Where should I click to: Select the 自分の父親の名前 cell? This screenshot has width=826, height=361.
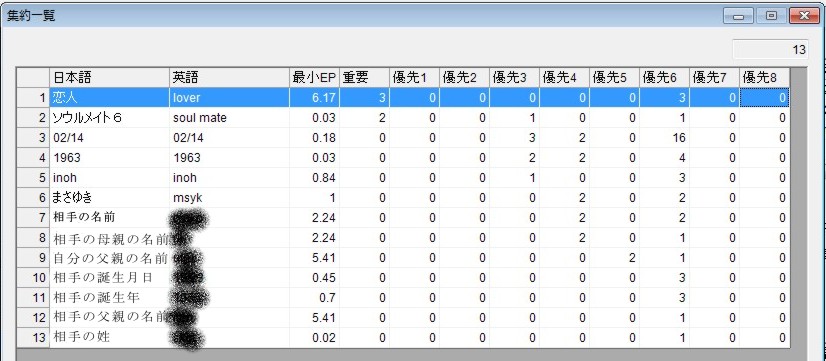110,258
